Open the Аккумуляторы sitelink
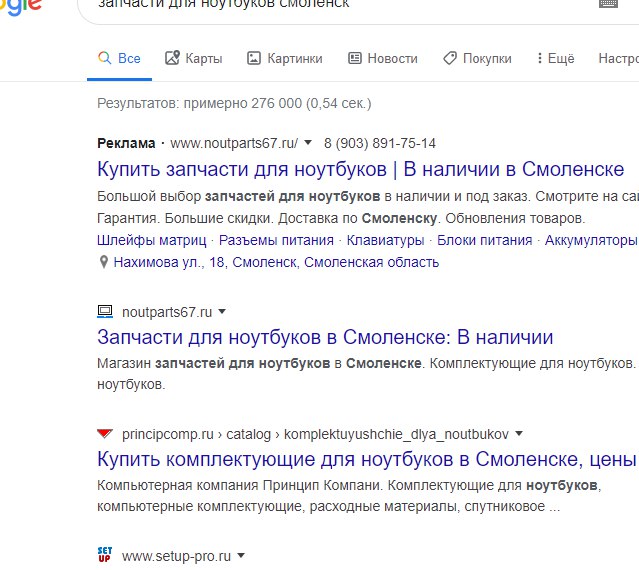Viewport: 639px width, 570px height. [592, 240]
